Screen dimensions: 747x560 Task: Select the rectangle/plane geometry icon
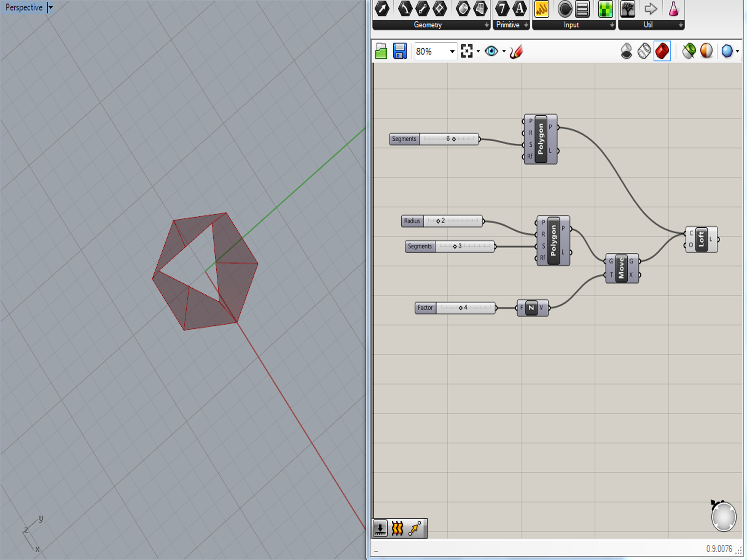click(x=440, y=9)
